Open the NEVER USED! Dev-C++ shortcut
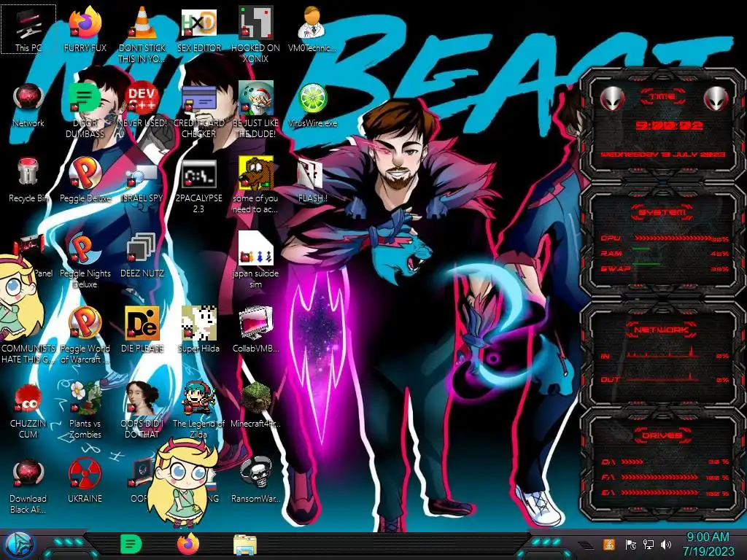Image resolution: width=747 pixels, height=560 pixels. pos(142,105)
